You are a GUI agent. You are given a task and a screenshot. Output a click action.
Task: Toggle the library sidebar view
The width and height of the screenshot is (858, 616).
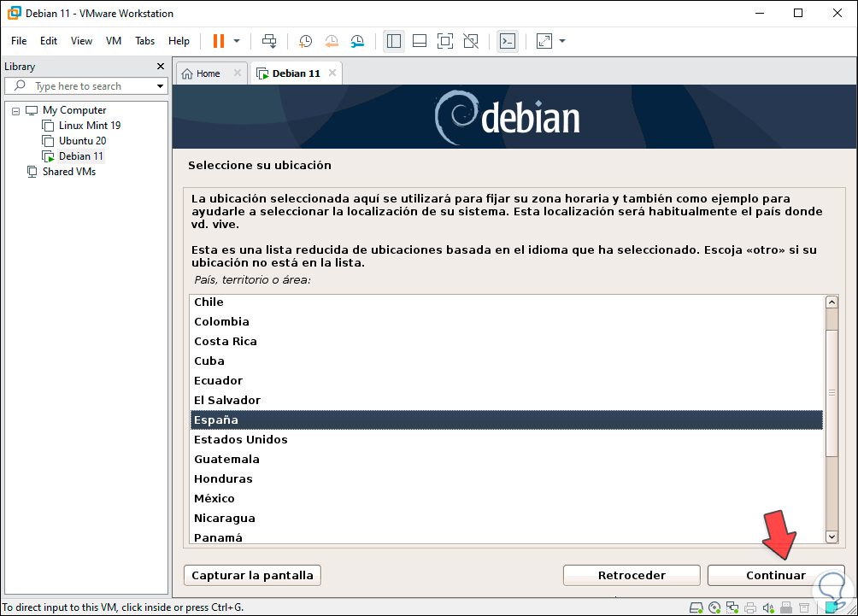pyautogui.click(x=393, y=41)
